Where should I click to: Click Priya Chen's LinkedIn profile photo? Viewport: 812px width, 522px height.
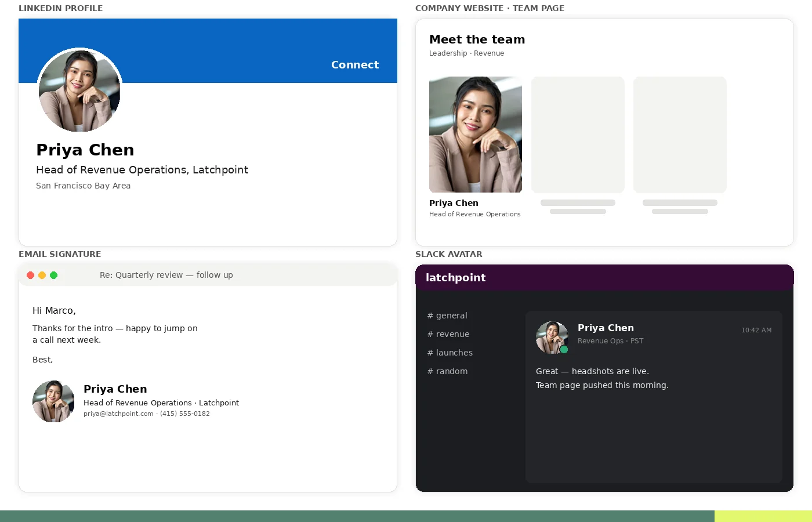pyautogui.click(x=79, y=90)
